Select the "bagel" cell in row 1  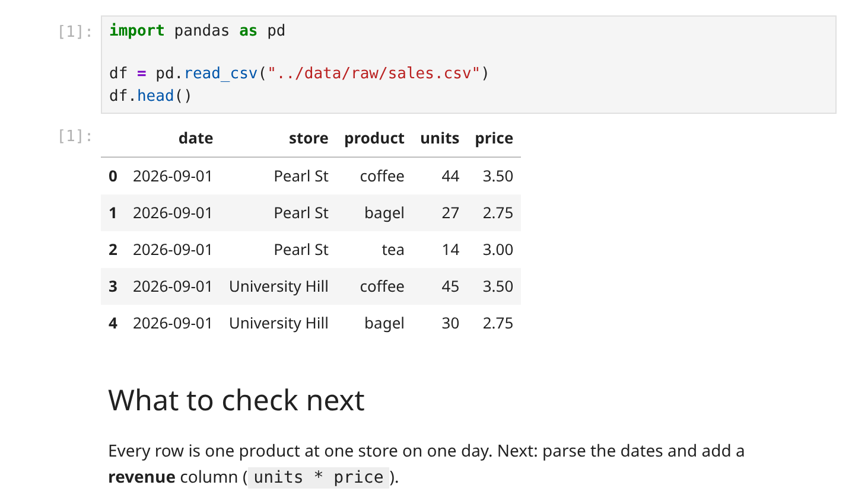click(x=384, y=213)
